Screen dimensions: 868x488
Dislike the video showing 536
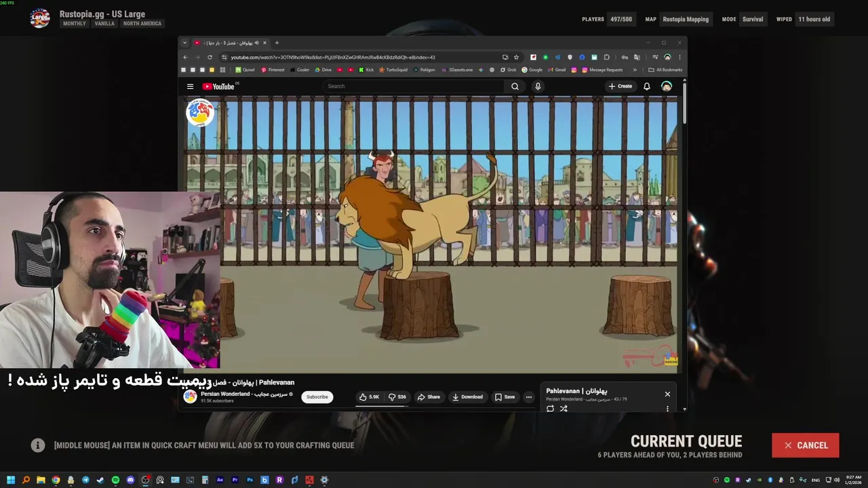[x=397, y=397]
